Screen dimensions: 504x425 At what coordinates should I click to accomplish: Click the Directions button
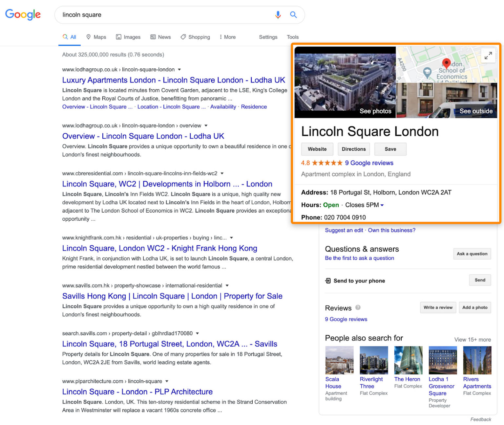pos(354,149)
